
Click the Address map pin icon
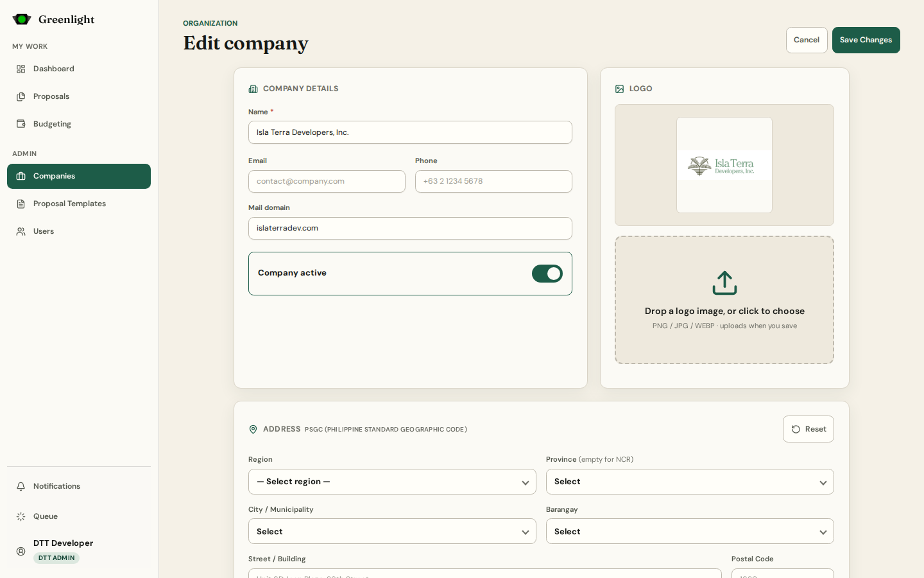pos(253,429)
